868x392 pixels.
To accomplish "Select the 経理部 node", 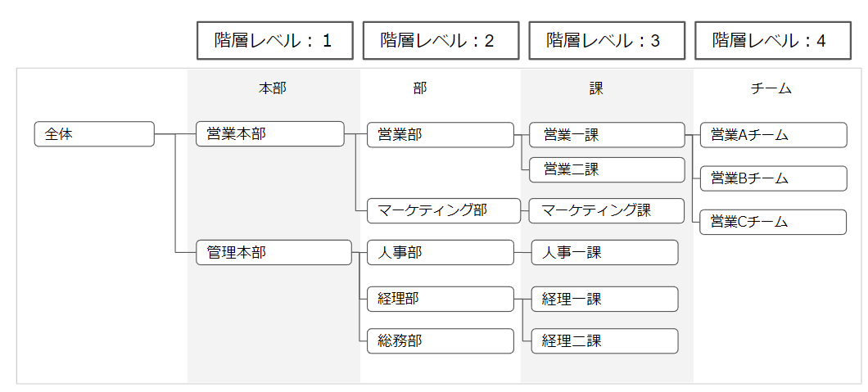I will pos(441,299).
